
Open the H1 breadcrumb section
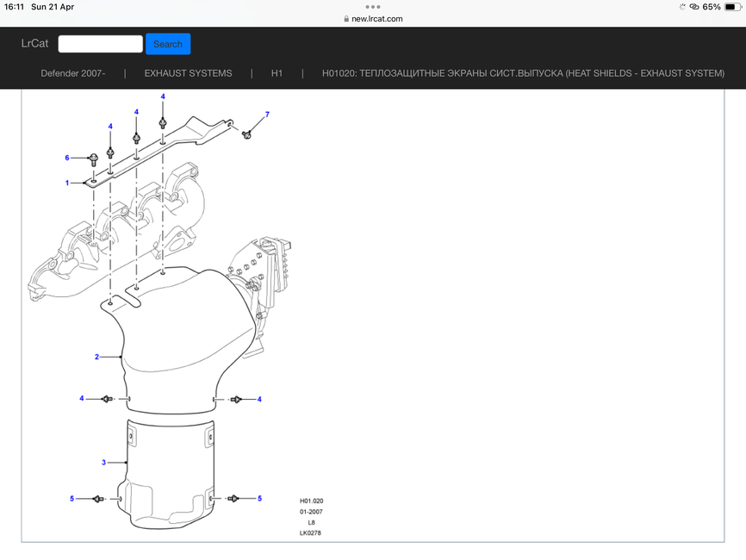[277, 73]
